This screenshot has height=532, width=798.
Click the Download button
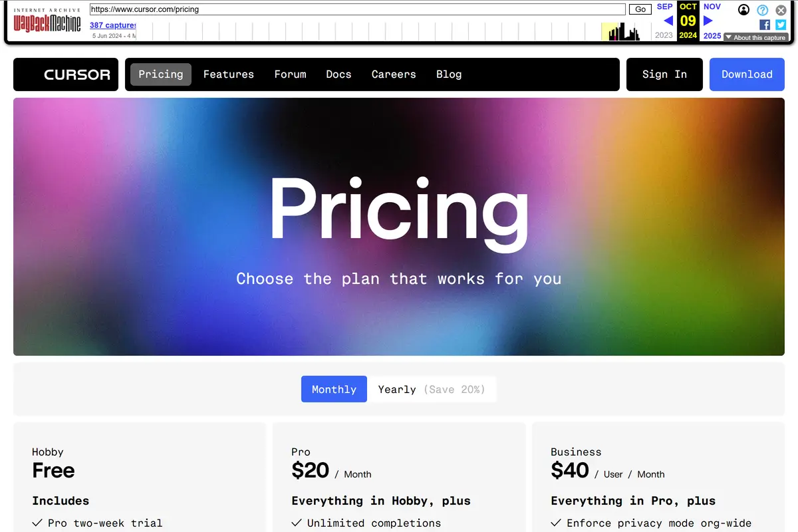point(747,74)
